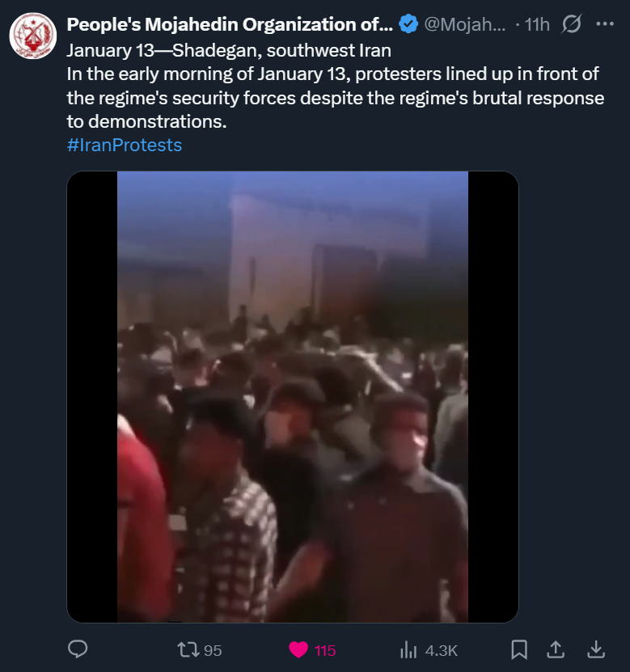Click the 4.3K views count
630x672 pixels.
[x=442, y=651]
